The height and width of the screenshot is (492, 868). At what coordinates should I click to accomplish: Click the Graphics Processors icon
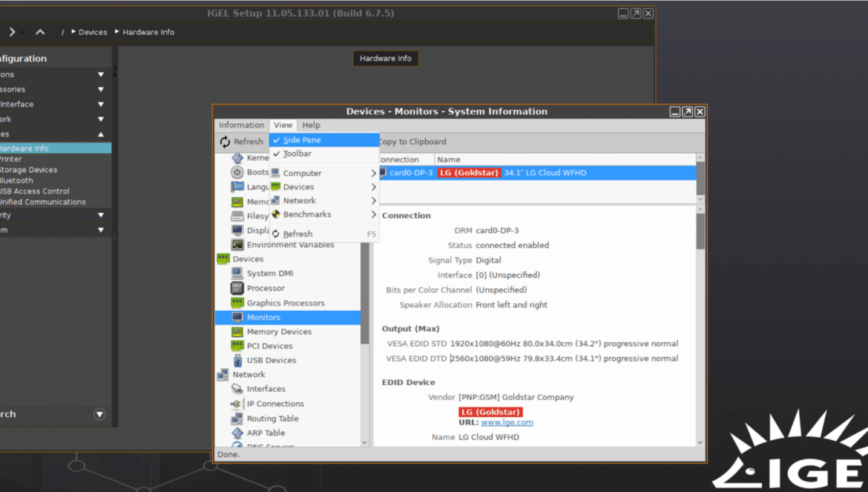[x=237, y=303]
